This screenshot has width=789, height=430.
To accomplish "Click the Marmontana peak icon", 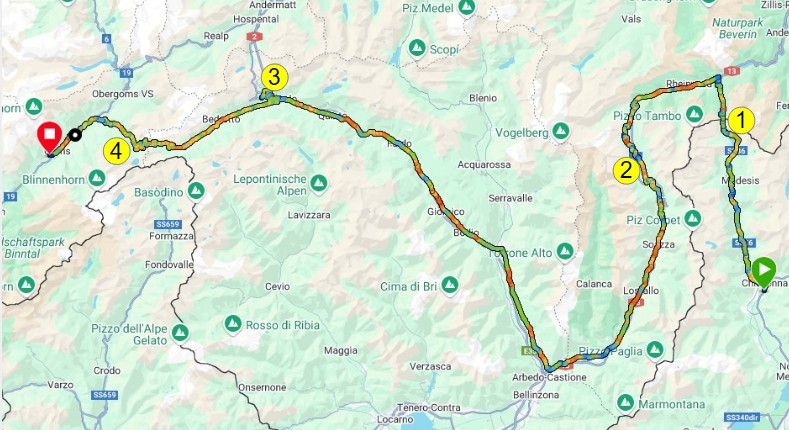I will coord(625,403).
